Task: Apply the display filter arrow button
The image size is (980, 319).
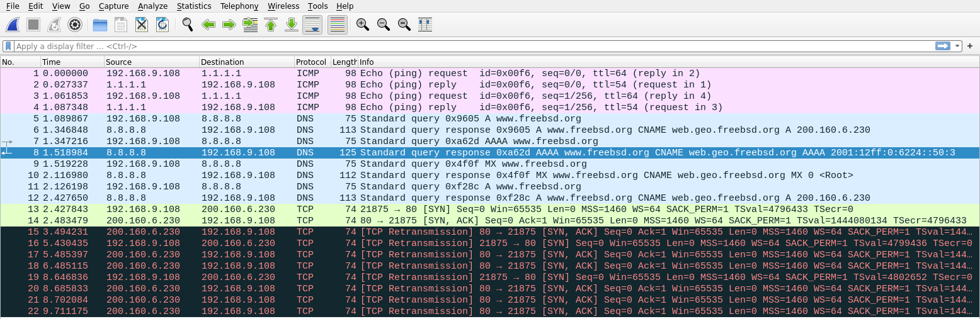Action: coord(943,46)
